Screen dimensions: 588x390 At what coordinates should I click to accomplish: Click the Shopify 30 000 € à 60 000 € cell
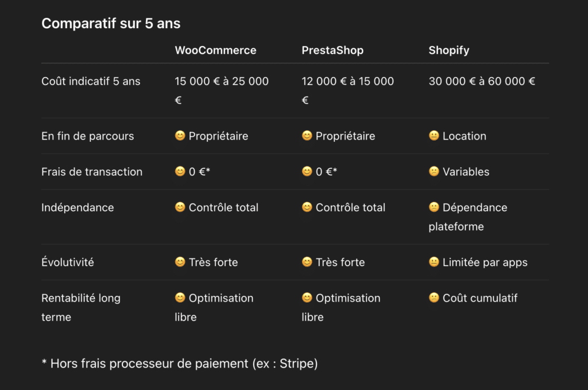[x=482, y=82]
